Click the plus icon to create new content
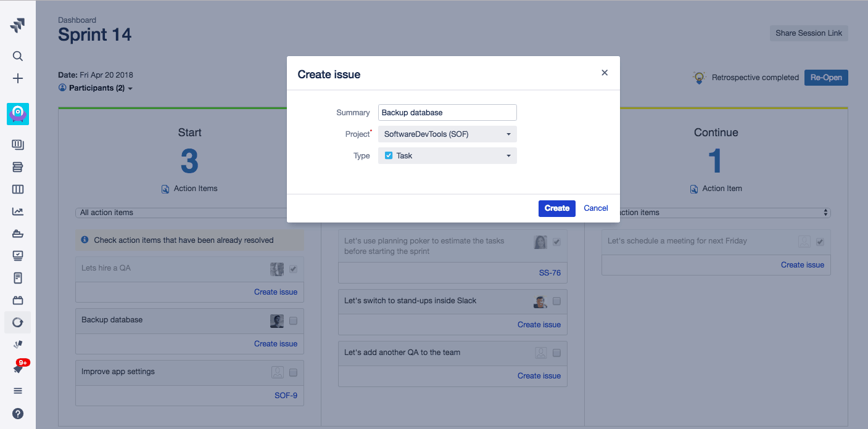 [17, 78]
